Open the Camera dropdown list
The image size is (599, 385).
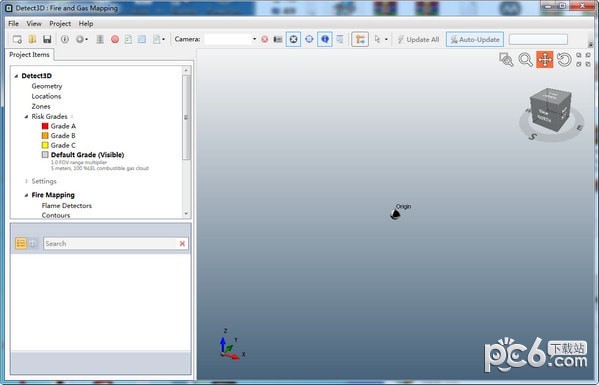pos(254,39)
